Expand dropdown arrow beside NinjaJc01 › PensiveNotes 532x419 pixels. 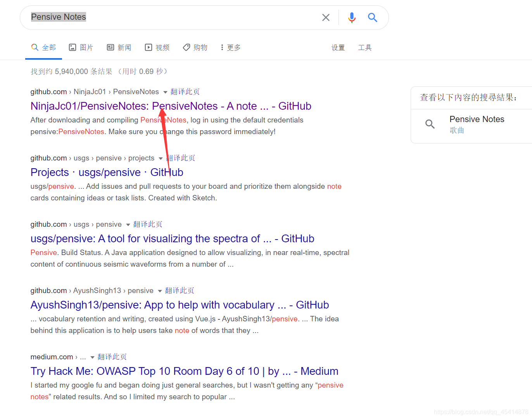(x=165, y=92)
